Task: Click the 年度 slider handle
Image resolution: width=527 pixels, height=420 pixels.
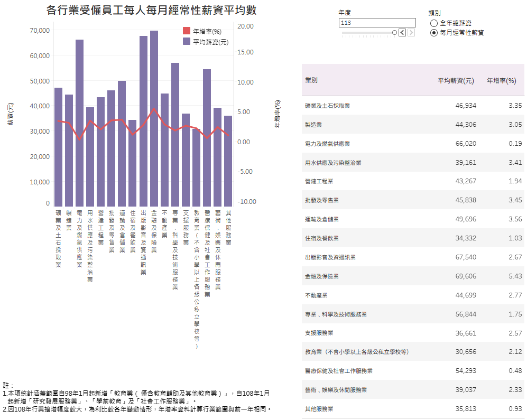Action: coord(394,33)
